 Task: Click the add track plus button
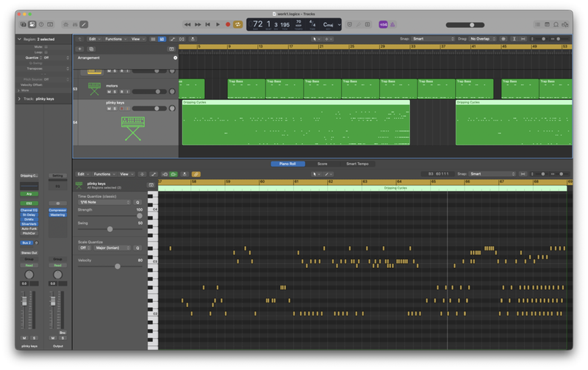[79, 48]
